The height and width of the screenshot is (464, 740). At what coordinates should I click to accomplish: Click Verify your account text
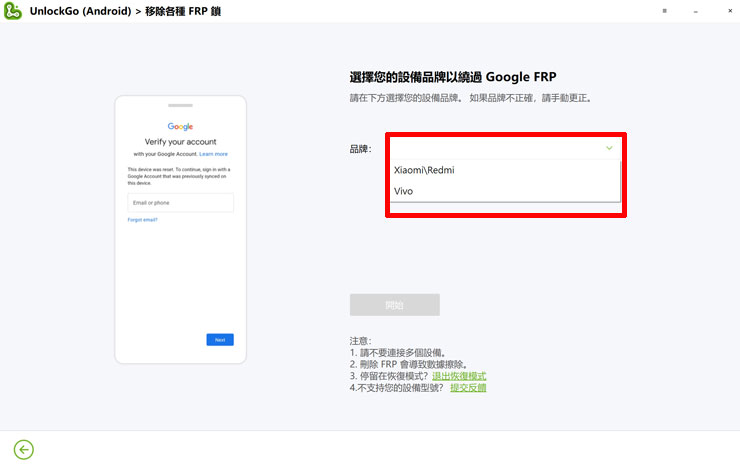[180, 142]
